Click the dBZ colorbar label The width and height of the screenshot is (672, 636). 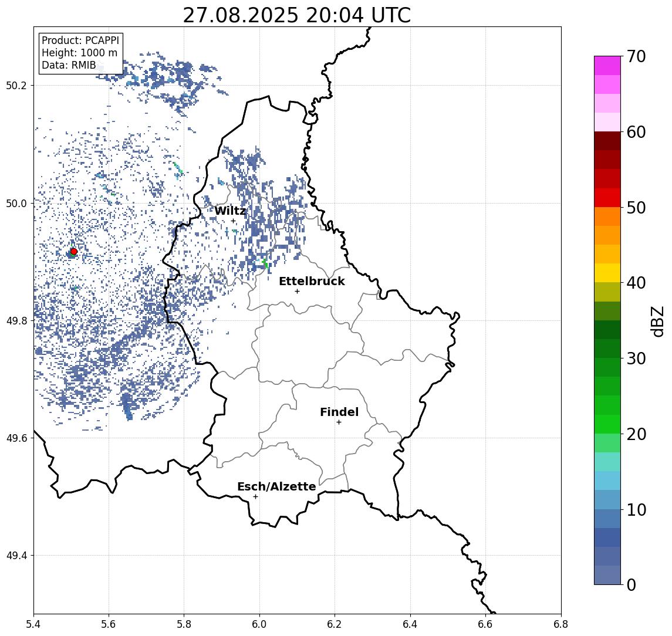coord(657,322)
